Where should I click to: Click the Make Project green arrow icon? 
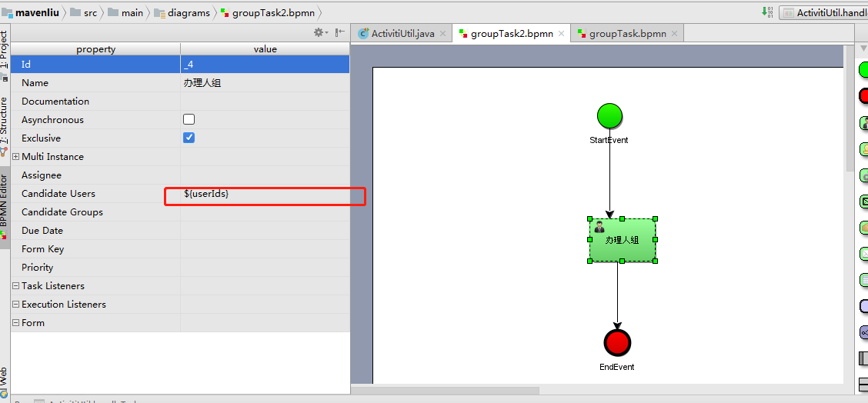coord(767,12)
